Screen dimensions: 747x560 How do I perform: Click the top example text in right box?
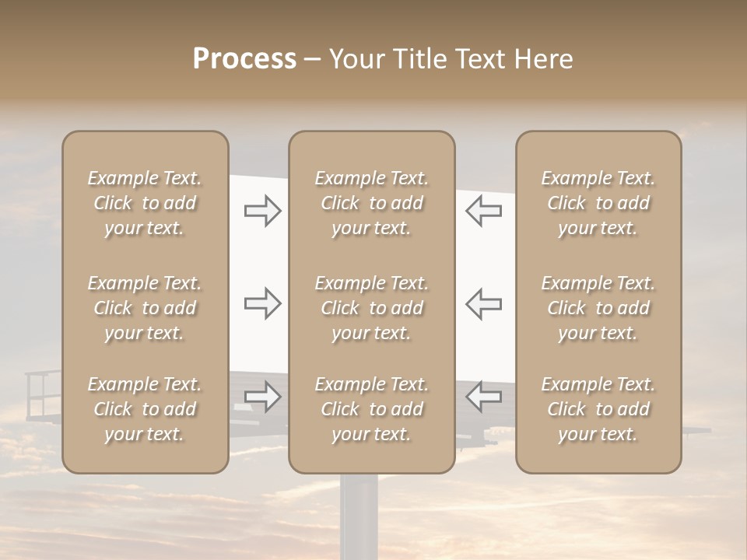(598, 203)
